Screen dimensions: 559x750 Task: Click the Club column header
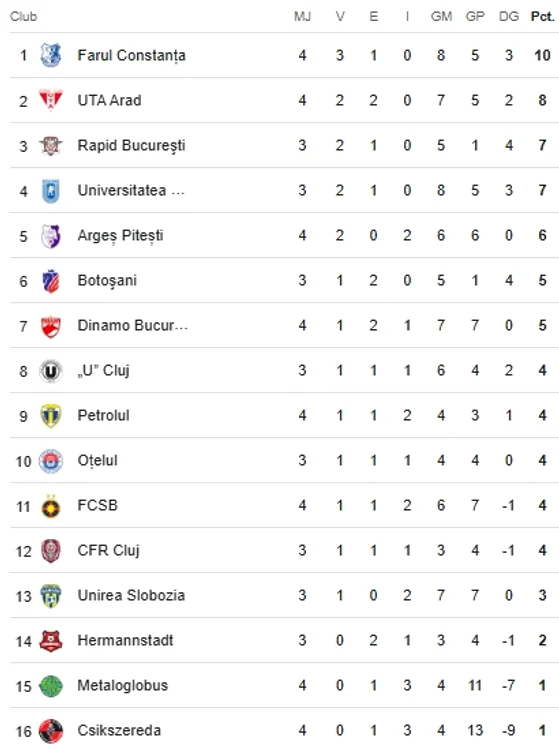[x=23, y=16]
